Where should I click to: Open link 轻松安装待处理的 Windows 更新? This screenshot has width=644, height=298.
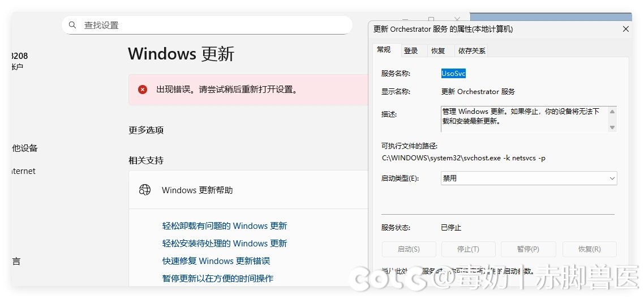click(225, 244)
